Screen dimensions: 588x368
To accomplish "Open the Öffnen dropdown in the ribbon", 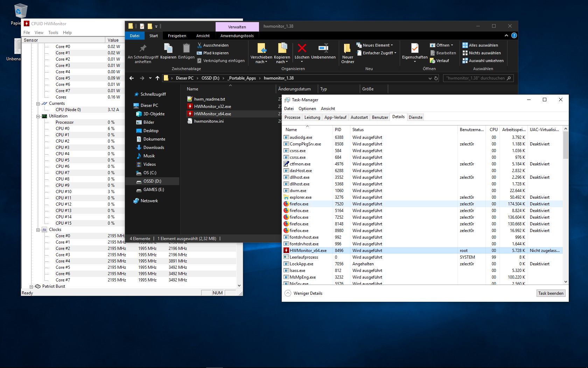I will tap(441, 45).
